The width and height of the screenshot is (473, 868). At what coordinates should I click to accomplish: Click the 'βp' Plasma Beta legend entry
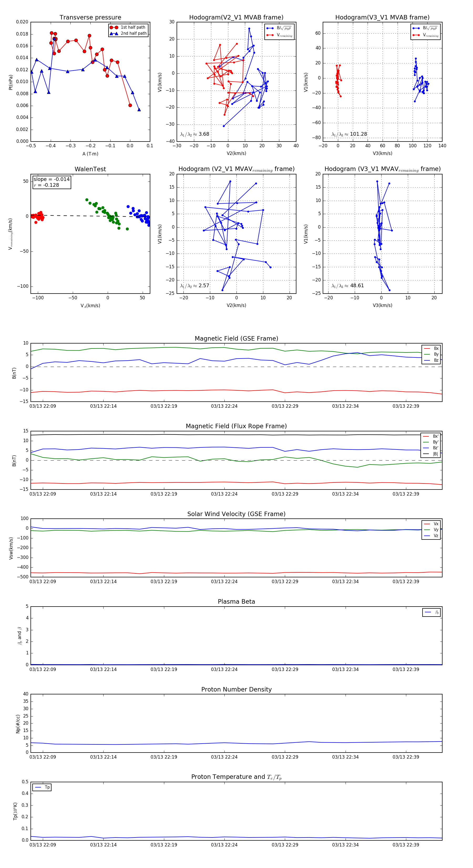(432, 612)
